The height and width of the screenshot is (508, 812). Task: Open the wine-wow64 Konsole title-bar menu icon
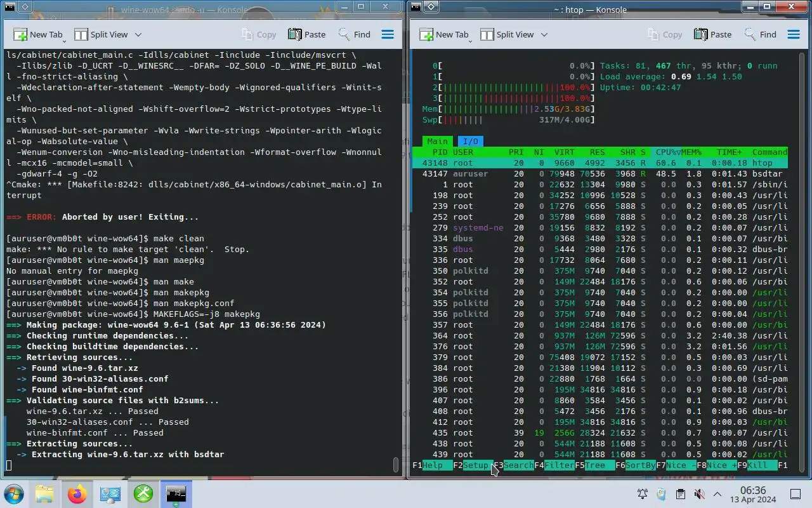[10, 7]
